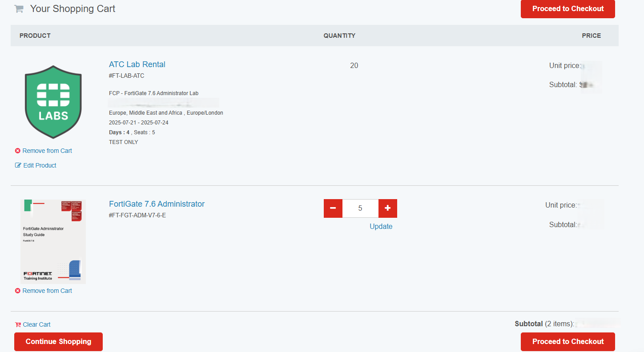Click the Your Shopping Cart heading

[73, 9]
